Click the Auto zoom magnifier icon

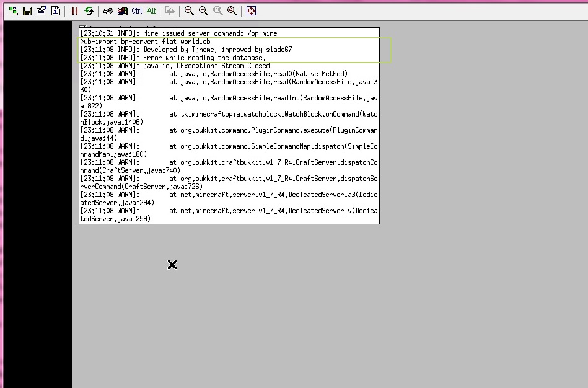click(232, 11)
